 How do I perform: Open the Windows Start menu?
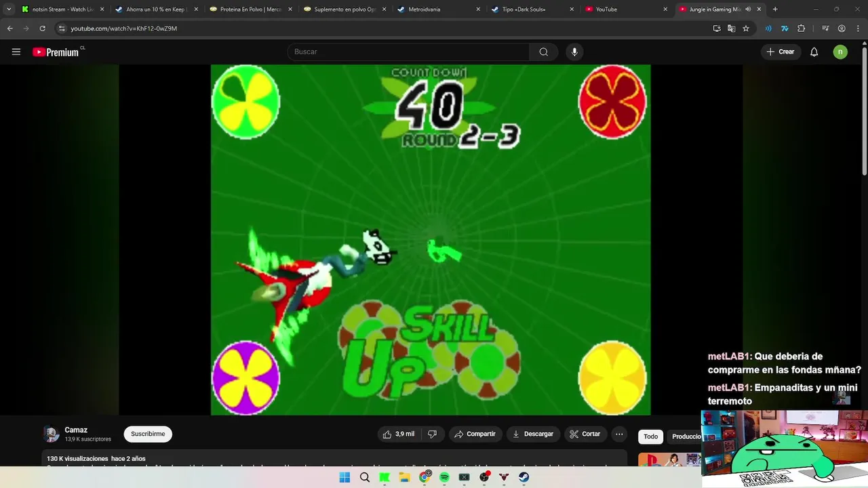tap(344, 477)
